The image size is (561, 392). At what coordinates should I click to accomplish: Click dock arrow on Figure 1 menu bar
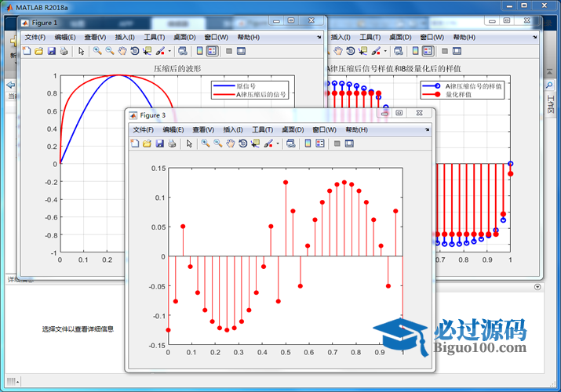click(x=319, y=37)
